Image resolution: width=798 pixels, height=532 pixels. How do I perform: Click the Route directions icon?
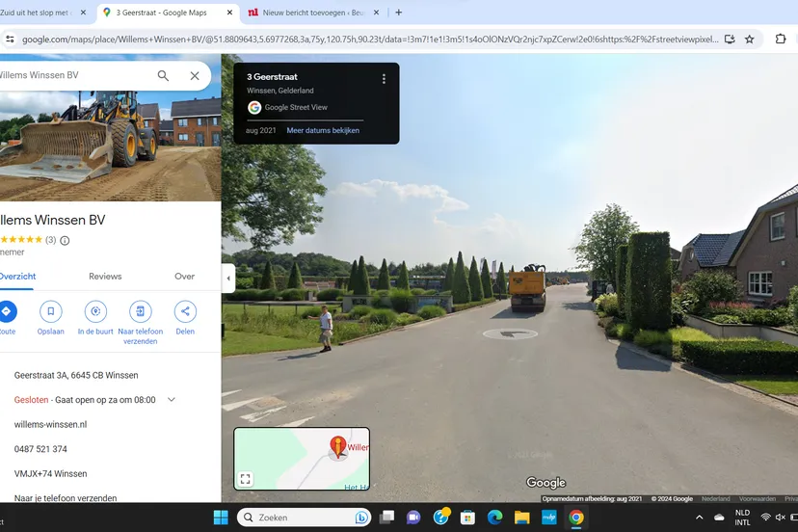7,311
